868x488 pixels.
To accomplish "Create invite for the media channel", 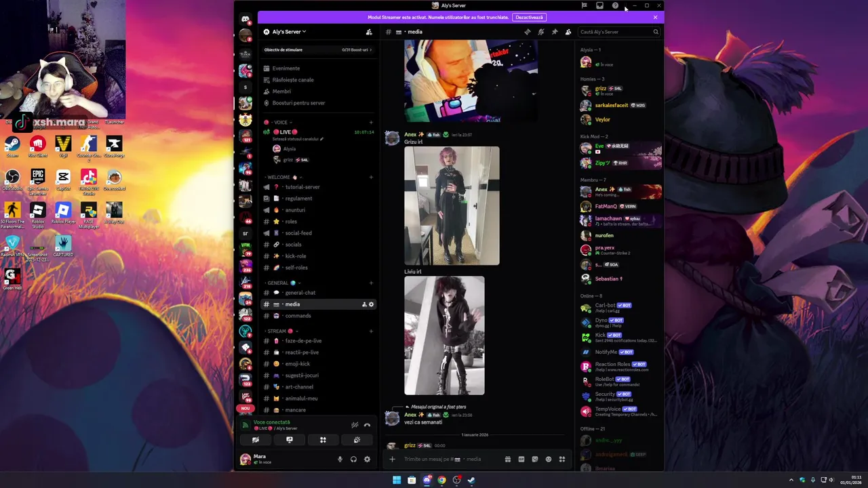I will pyautogui.click(x=364, y=304).
